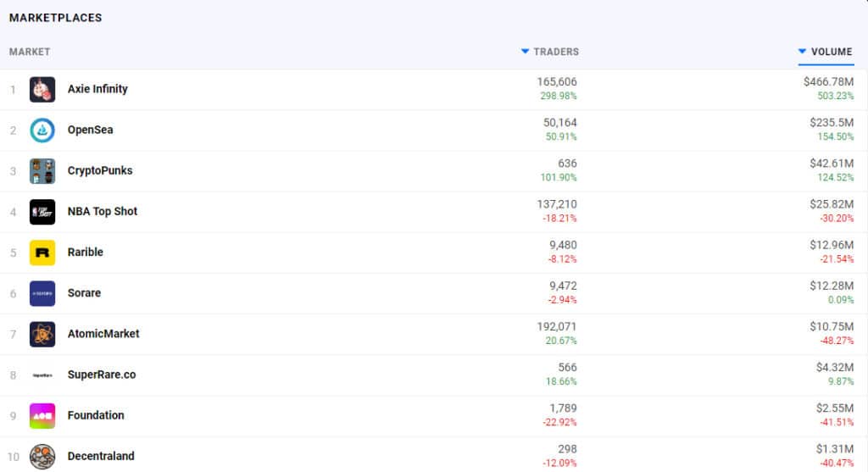This screenshot has height=472, width=868.
Task: Select the Traders column header label
Action: 556,52
